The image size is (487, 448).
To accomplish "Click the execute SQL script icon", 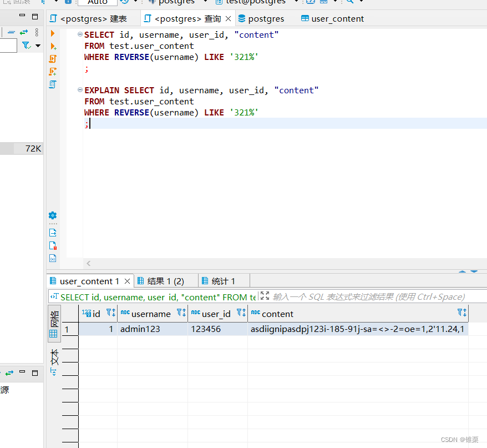I will 53,59.
